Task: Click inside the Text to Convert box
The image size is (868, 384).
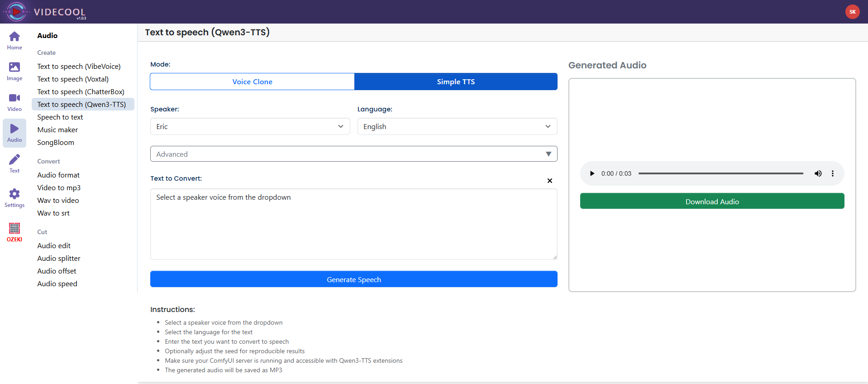Action: pyautogui.click(x=353, y=224)
